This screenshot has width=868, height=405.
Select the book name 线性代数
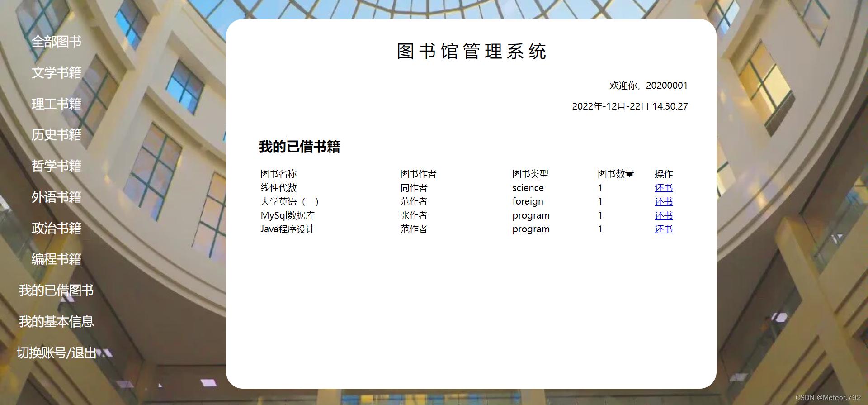278,188
